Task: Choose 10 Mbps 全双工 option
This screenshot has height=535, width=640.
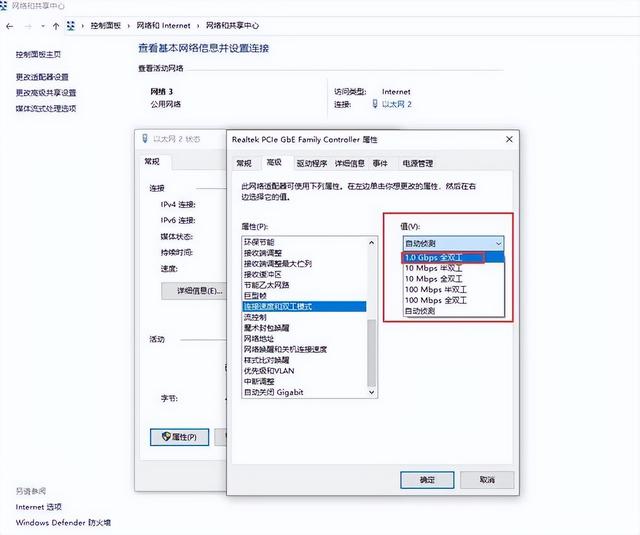Action: pyautogui.click(x=454, y=279)
